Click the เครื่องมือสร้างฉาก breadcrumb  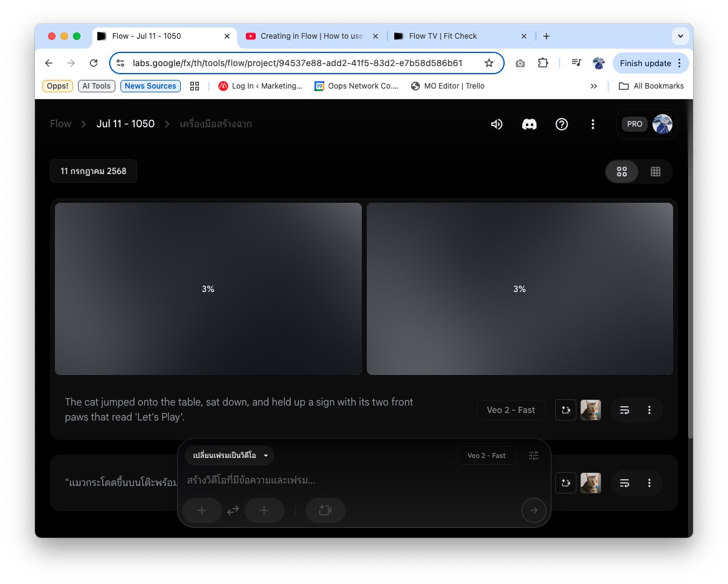pyautogui.click(x=216, y=124)
